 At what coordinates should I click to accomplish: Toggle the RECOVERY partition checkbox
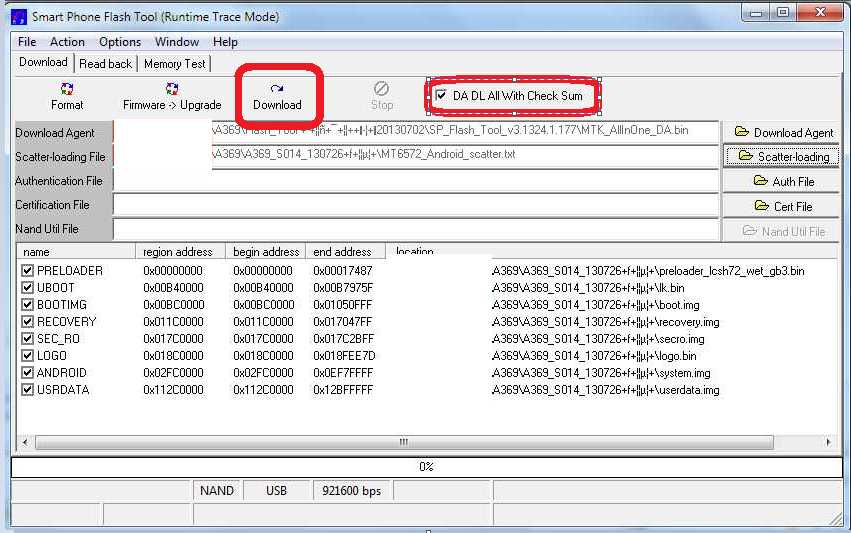(x=27, y=321)
